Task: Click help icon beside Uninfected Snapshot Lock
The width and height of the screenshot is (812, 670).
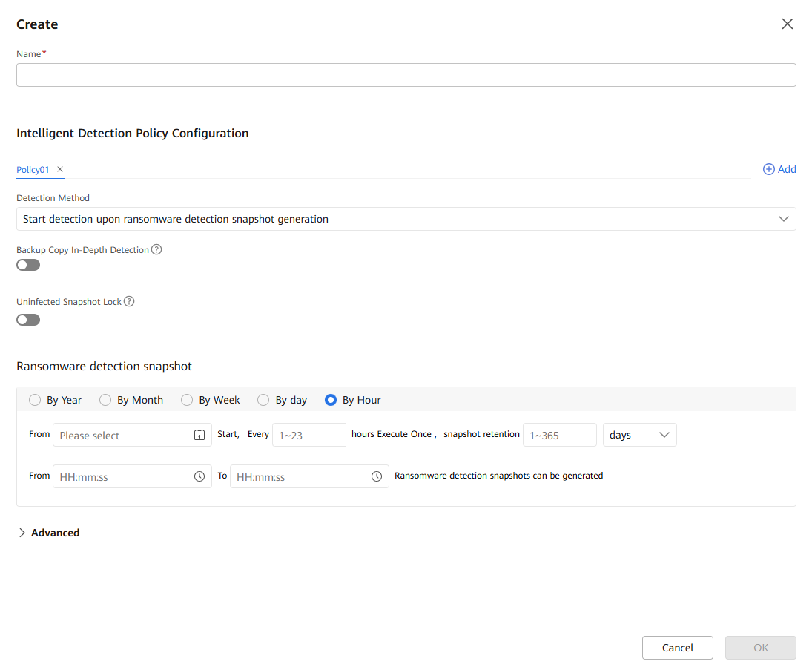Action: point(129,302)
